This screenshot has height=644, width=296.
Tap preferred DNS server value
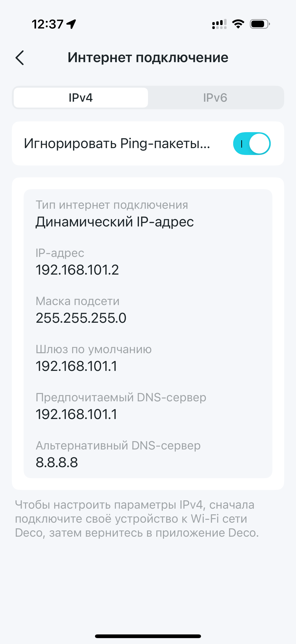76,414
